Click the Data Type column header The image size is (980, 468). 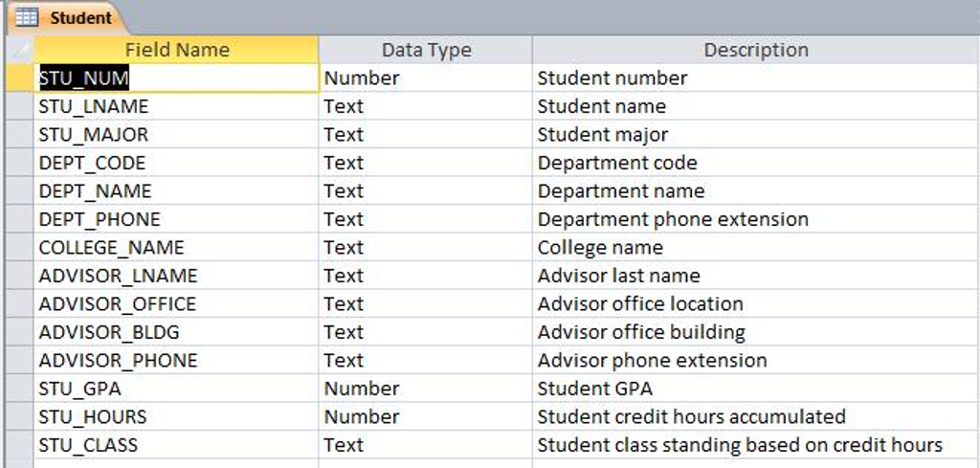(x=426, y=50)
